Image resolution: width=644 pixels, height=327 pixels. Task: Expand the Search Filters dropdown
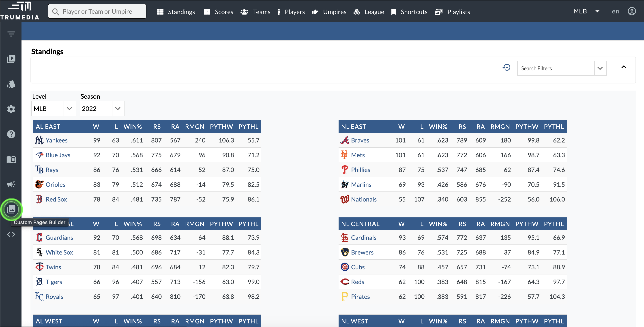click(599, 68)
